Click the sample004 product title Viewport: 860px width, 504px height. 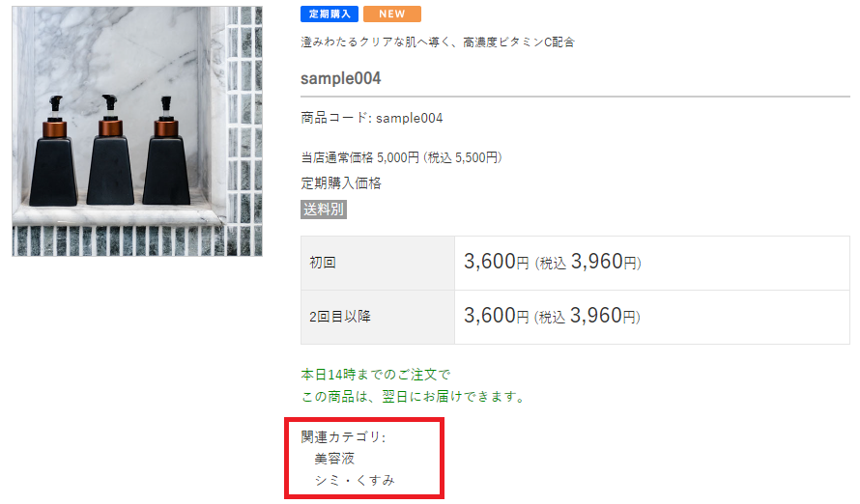[x=340, y=78]
